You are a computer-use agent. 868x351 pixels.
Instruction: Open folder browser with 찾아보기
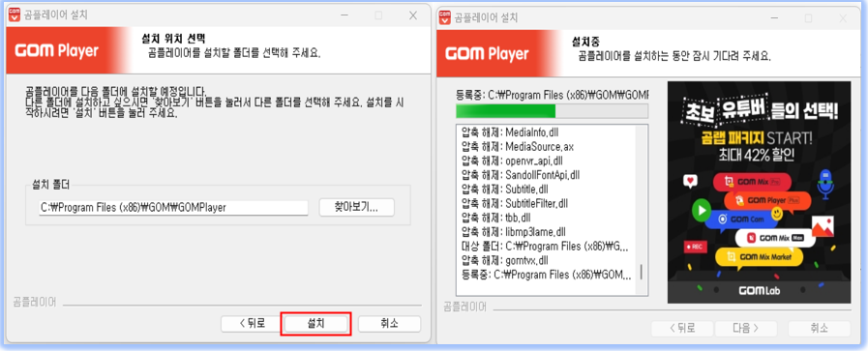356,207
